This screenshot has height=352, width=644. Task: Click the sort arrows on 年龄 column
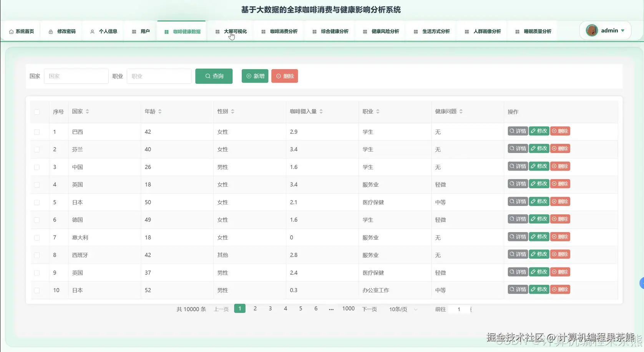[160, 111]
